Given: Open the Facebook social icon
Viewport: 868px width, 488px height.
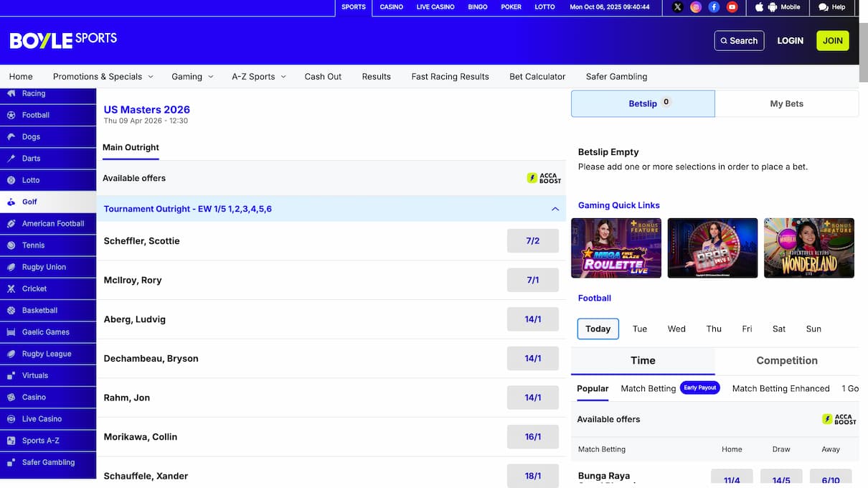Looking at the screenshot, I should 714,7.
